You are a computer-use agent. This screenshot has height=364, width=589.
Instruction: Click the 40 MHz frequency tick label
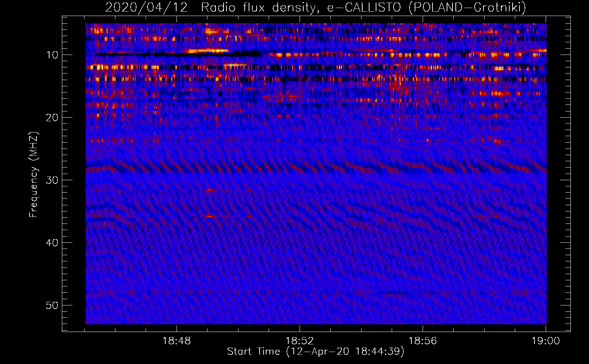(52, 243)
